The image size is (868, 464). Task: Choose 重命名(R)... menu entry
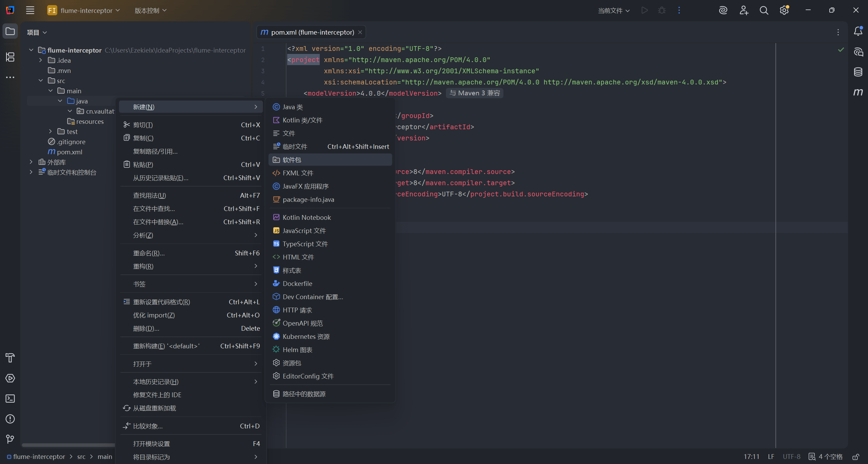click(x=191, y=253)
